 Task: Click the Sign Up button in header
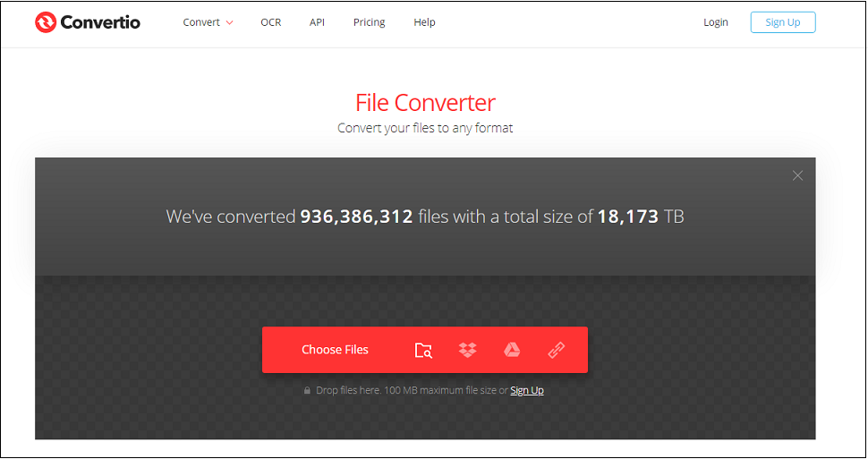pyautogui.click(x=783, y=22)
